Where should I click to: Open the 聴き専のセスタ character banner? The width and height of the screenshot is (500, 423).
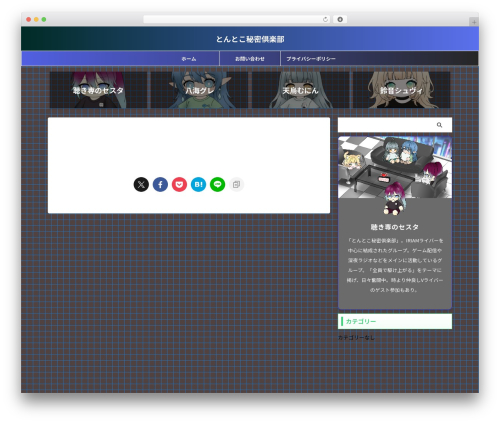(x=98, y=90)
